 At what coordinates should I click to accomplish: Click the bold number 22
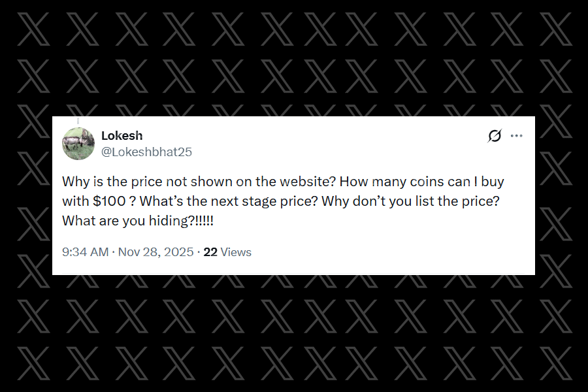[210, 252]
